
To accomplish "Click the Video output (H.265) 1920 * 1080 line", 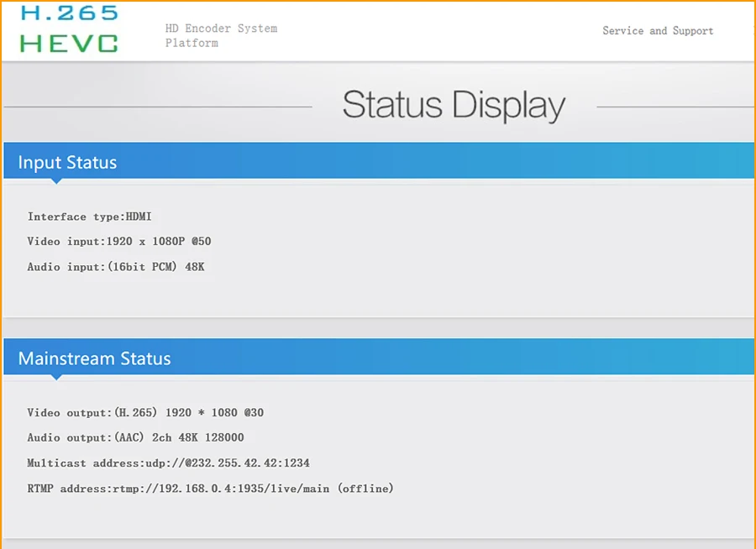I will [x=145, y=413].
